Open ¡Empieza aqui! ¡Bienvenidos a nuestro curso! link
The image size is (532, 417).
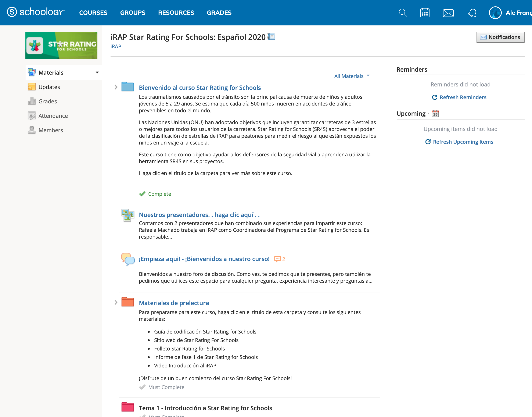(x=204, y=259)
